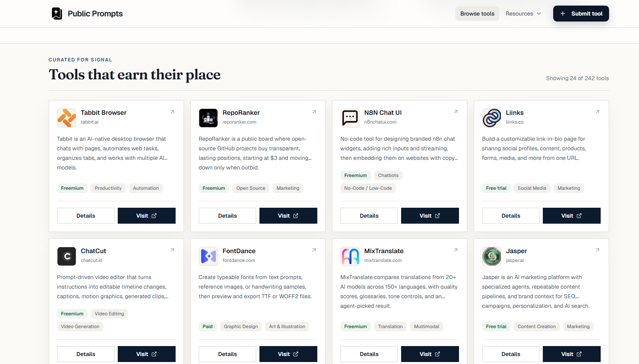Click the ChatCut logo icon

[x=67, y=256]
